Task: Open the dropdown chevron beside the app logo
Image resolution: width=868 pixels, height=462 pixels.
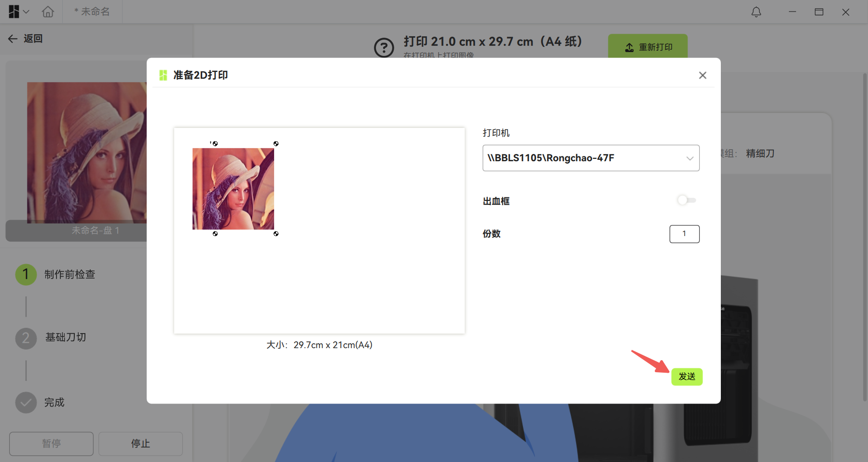Action: [27, 12]
